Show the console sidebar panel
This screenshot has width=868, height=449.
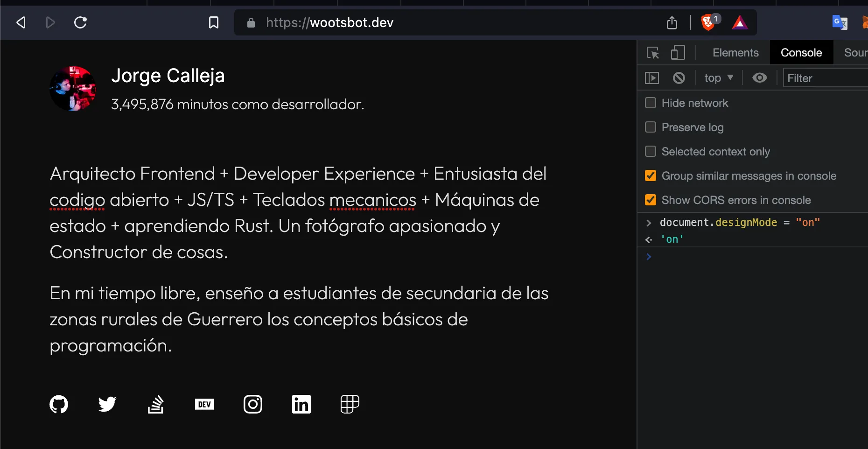[x=652, y=78]
